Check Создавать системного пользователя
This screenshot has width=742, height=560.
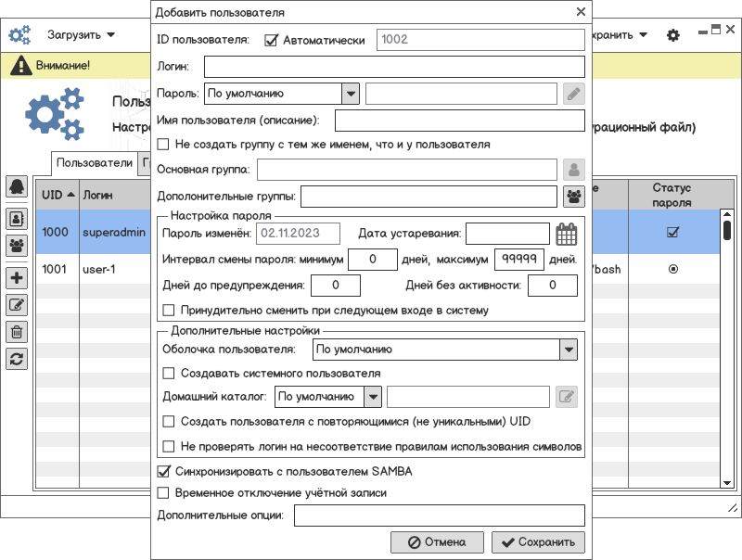tap(169, 373)
